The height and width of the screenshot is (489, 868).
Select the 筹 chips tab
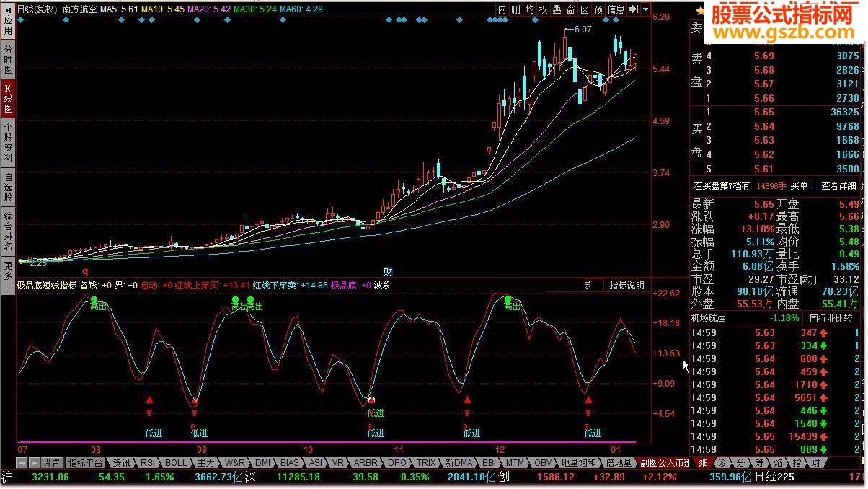click(x=760, y=463)
